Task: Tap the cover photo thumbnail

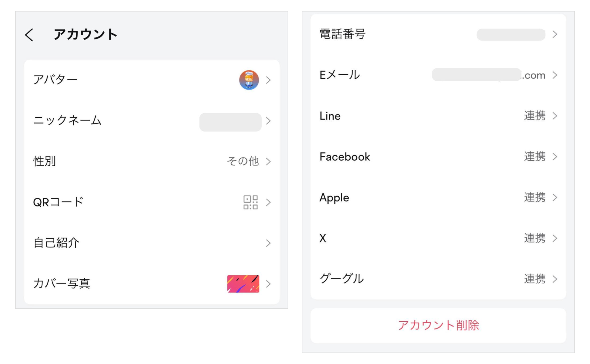Action: [243, 284]
